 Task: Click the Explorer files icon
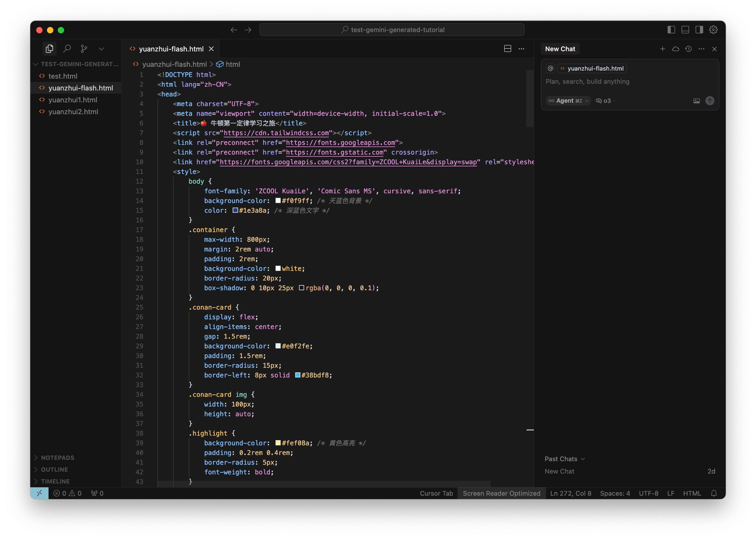(50, 49)
